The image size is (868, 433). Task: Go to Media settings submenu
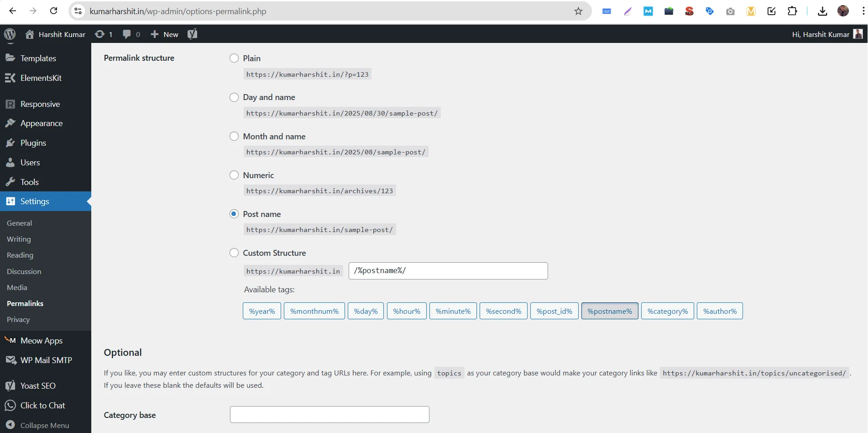pyautogui.click(x=17, y=288)
